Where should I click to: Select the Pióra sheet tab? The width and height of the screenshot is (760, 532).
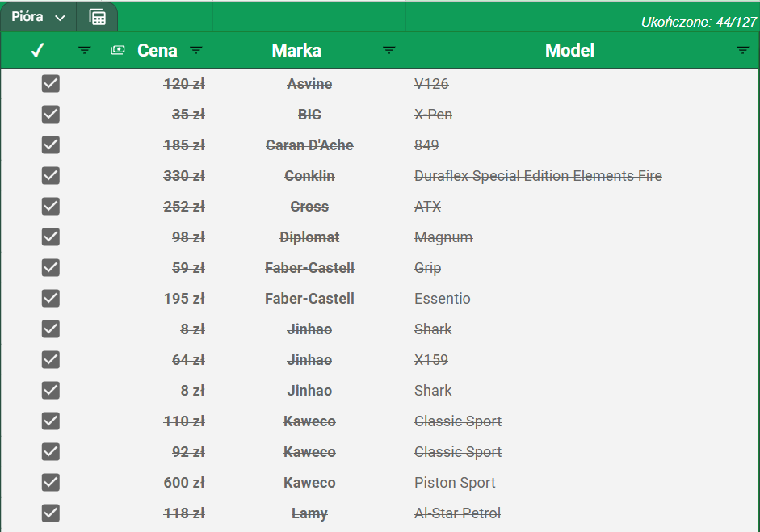tap(27, 17)
